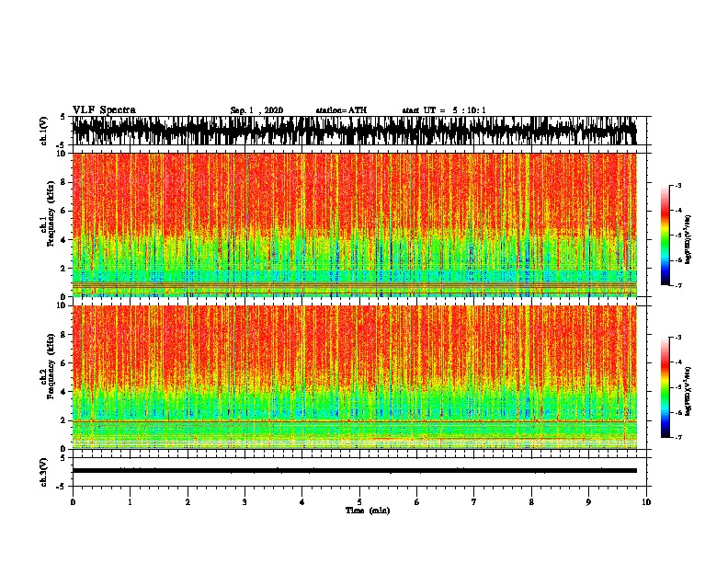The image size is (728, 563).
Task: Click time axis tick label "0"
Action: point(73,502)
